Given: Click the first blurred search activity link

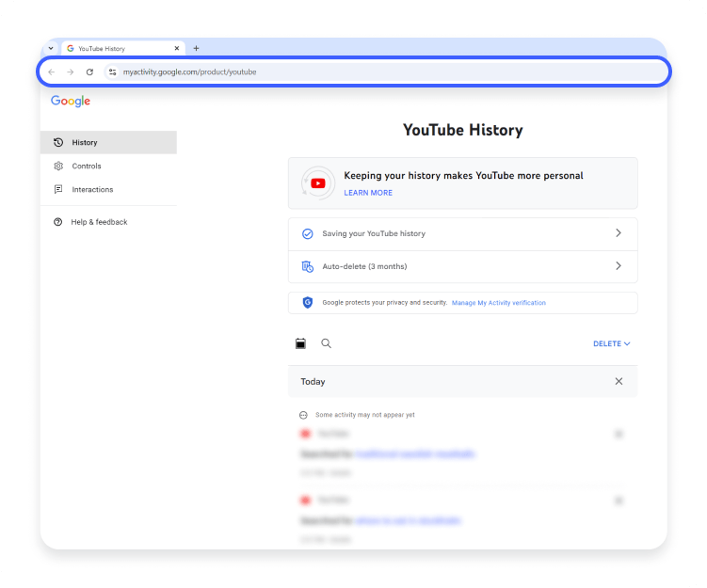Looking at the screenshot, I should point(415,454).
